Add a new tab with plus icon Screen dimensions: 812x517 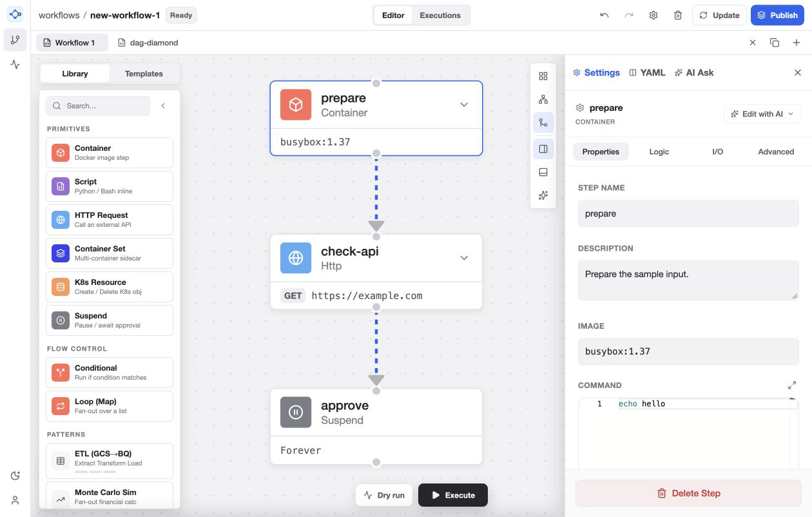pos(797,43)
